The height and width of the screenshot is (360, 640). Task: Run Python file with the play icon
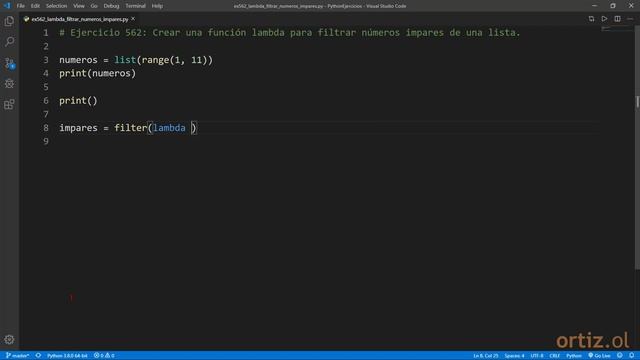point(604,19)
